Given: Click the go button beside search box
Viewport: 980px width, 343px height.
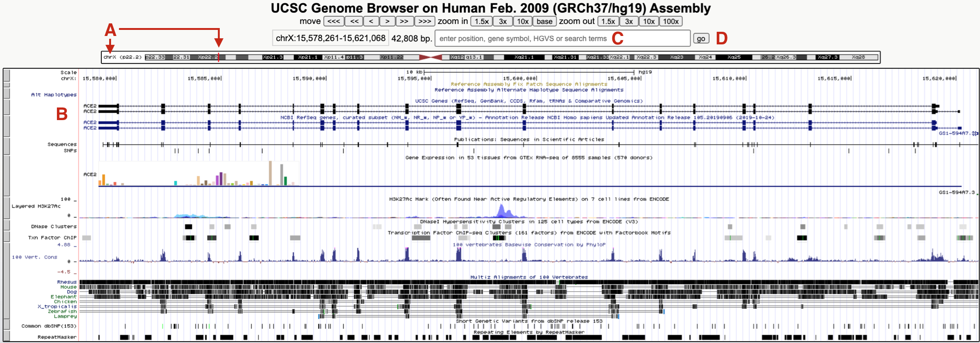Looking at the screenshot, I should (701, 39).
